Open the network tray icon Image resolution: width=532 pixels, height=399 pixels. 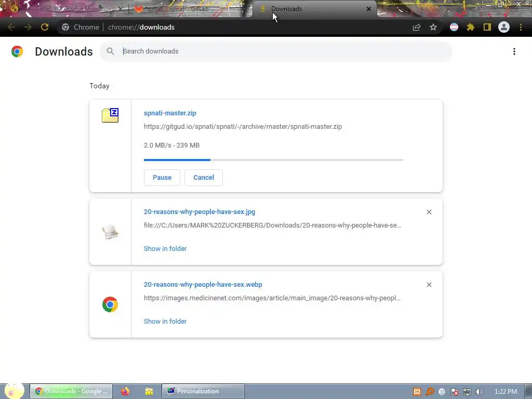[x=467, y=392]
